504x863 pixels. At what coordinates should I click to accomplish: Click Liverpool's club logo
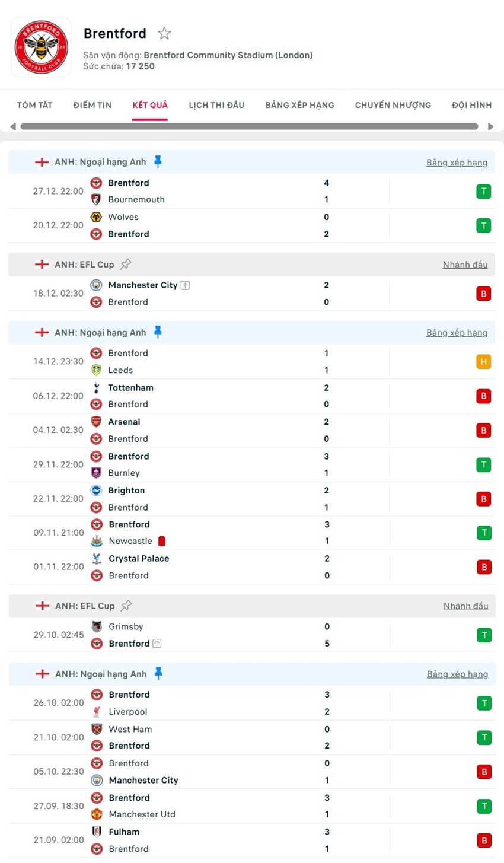point(96,711)
